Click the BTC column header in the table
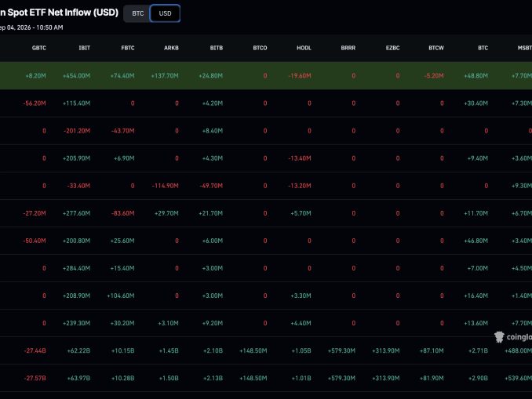532x399 pixels. coord(483,48)
